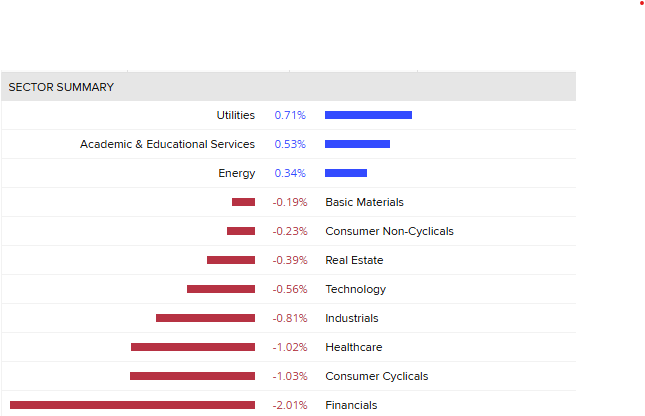
Task: Select the Energy sector label
Action: point(236,173)
